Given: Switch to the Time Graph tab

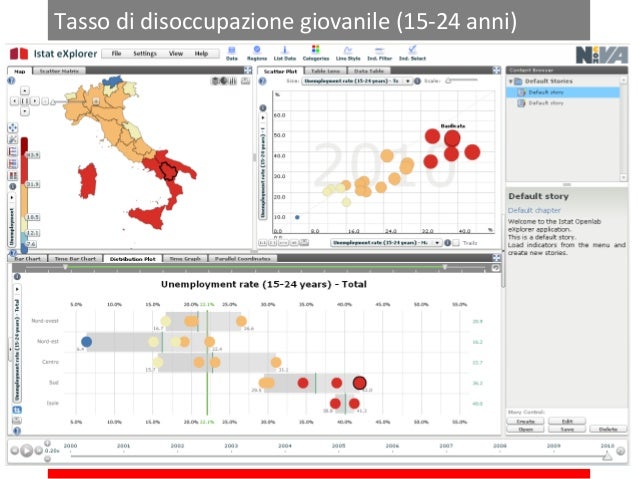Looking at the screenshot, I should tap(185, 259).
